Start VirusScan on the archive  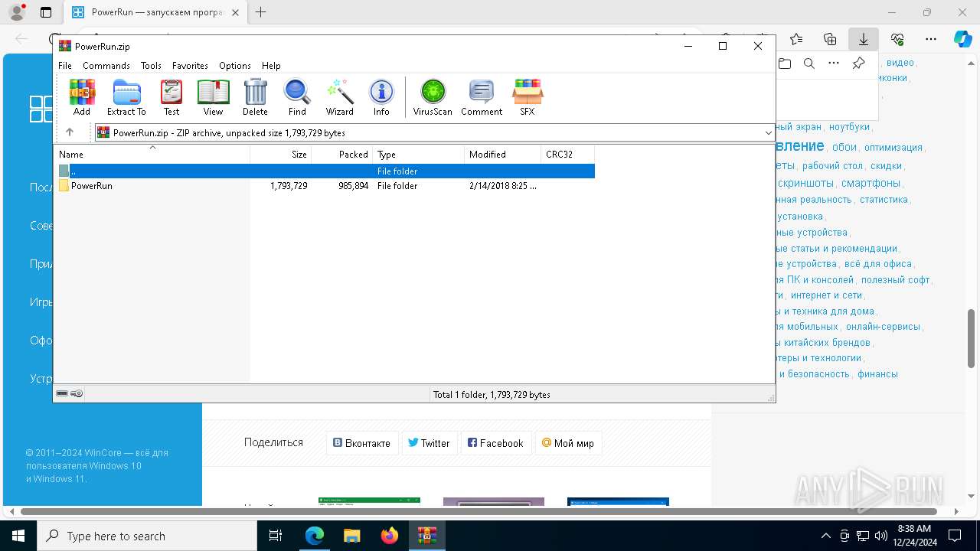point(433,97)
